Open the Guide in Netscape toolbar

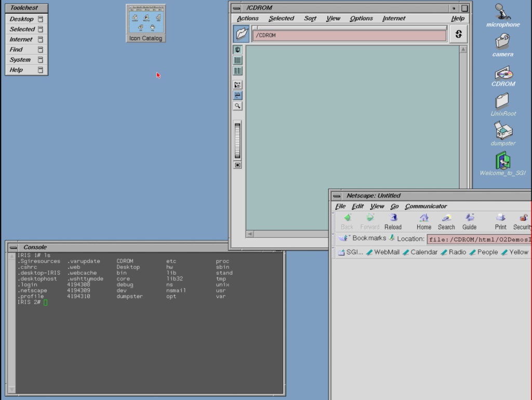[470, 222]
